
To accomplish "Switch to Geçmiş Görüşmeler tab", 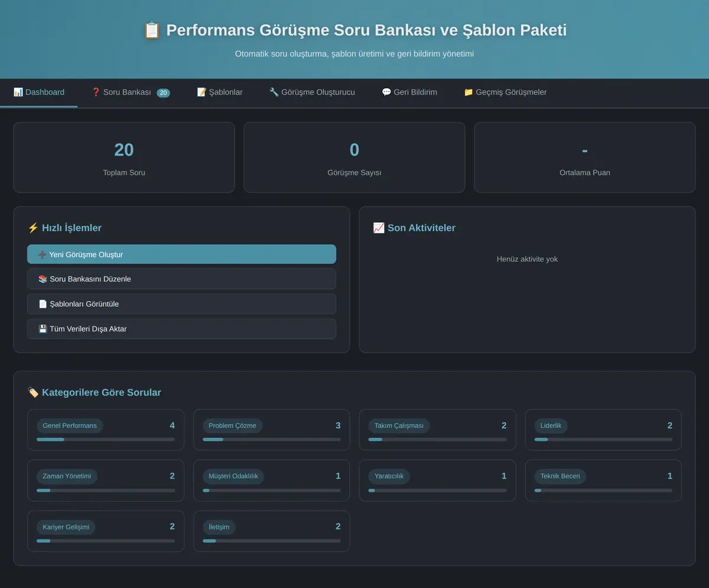I will (505, 92).
